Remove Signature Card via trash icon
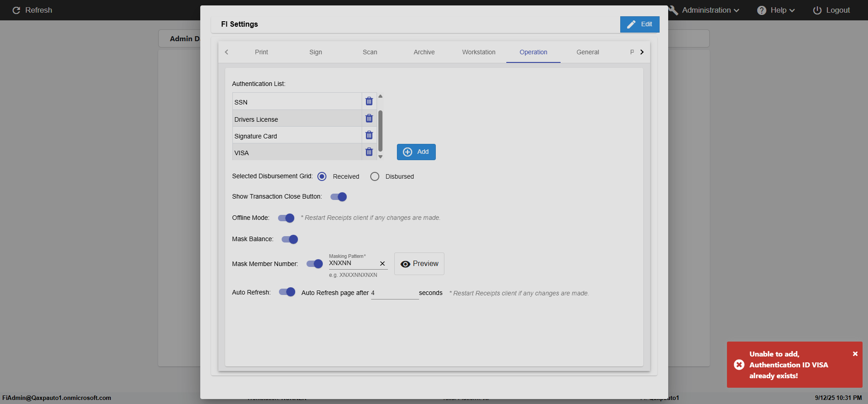Screen dimensions: 868x404 [x=369, y=135]
